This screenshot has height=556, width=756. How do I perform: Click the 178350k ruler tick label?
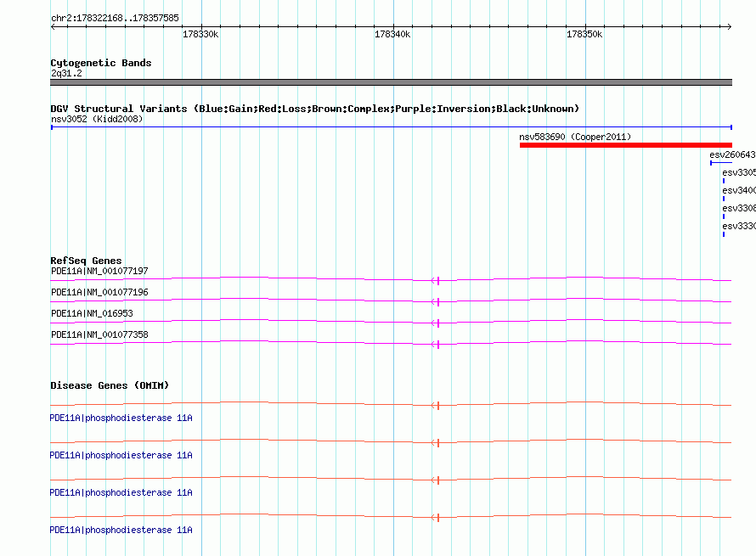(x=584, y=34)
